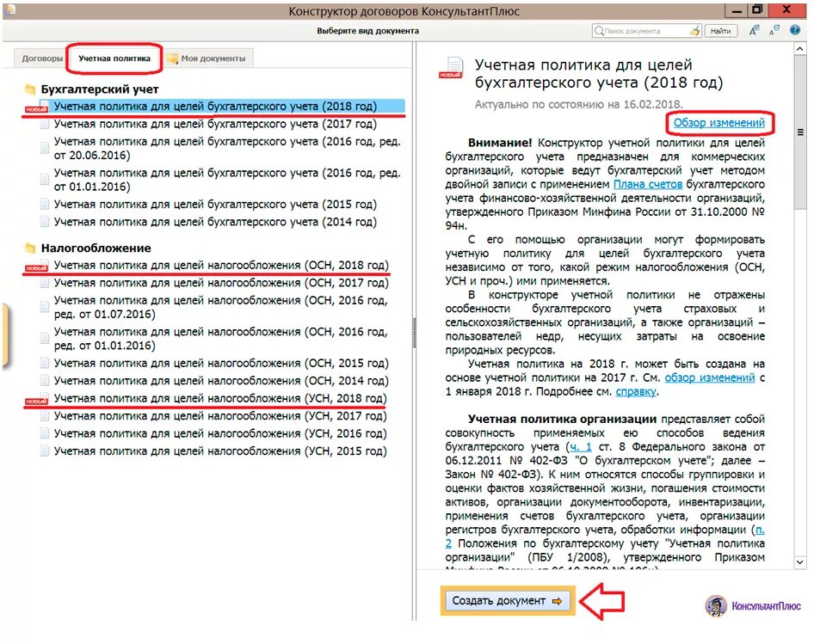Collapse the Налогообложение folder
The width and height of the screenshot is (814, 644).
click(x=30, y=248)
